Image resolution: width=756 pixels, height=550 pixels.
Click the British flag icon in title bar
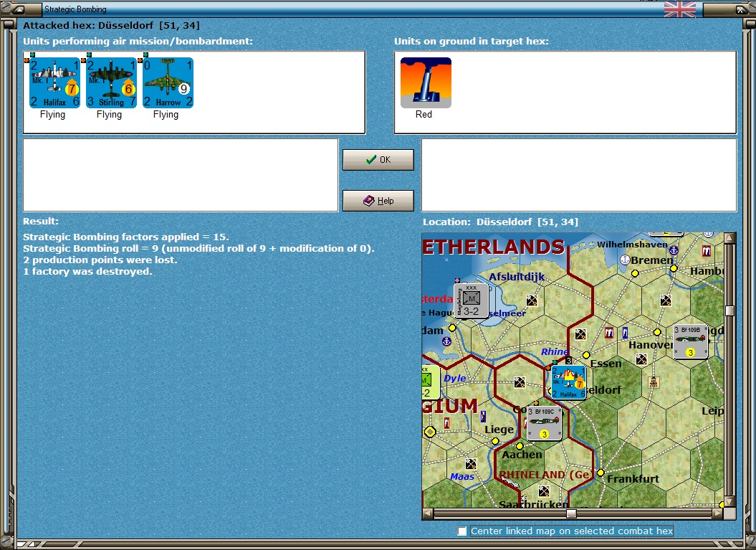click(x=680, y=9)
